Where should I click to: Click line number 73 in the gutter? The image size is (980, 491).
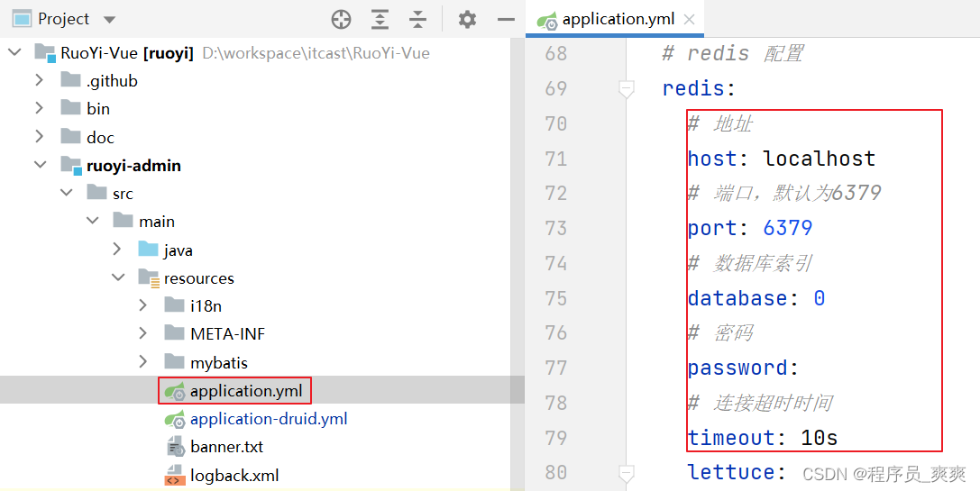pos(555,228)
